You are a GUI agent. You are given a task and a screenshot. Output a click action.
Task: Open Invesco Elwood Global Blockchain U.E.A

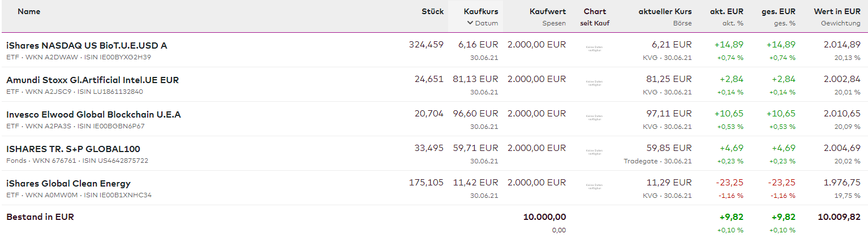(x=93, y=114)
